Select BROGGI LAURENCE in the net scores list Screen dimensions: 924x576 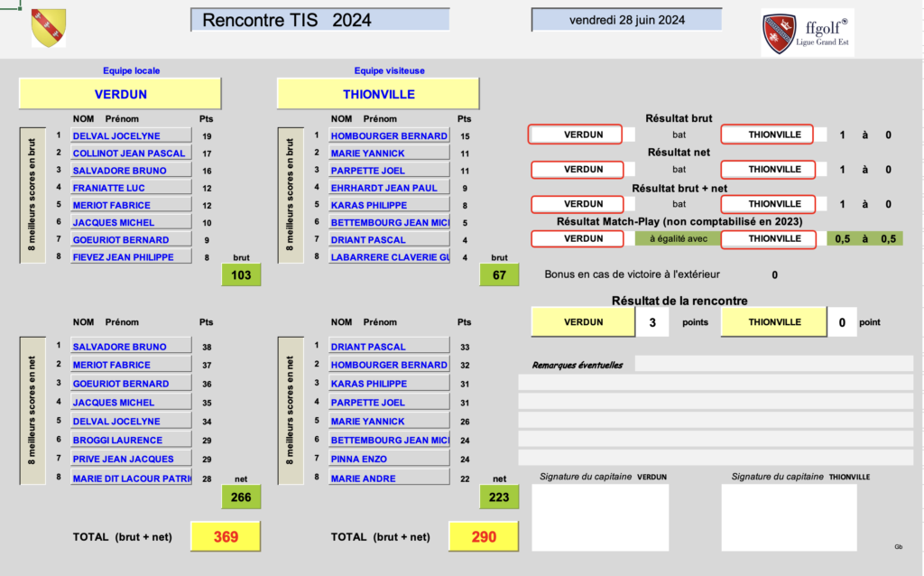(x=131, y=441)
